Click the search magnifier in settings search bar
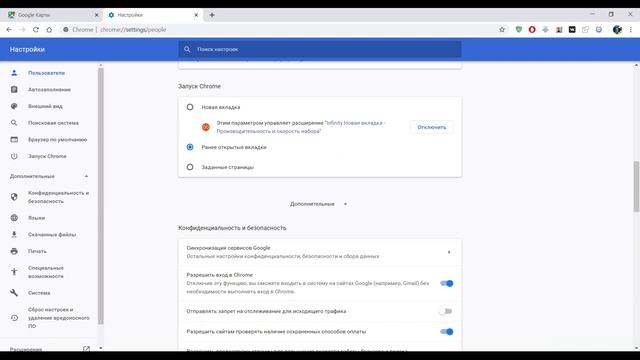The image size is (640, 360). 187,49
